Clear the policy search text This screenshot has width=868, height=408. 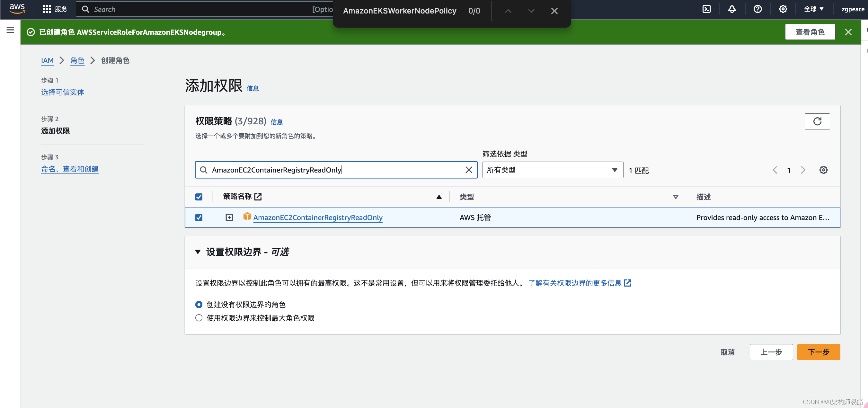[468, 170]
